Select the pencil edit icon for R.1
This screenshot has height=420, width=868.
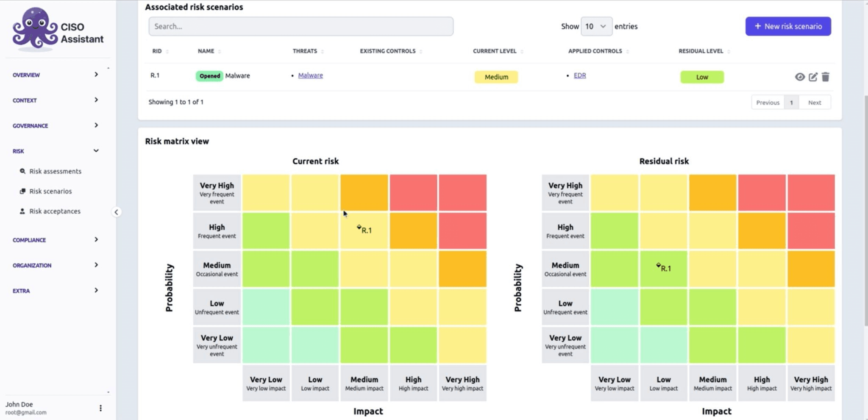813,77
